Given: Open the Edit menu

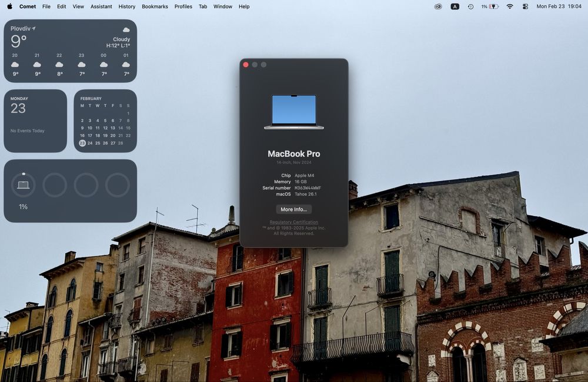Looking at the screenshot, I should (62, 6).
